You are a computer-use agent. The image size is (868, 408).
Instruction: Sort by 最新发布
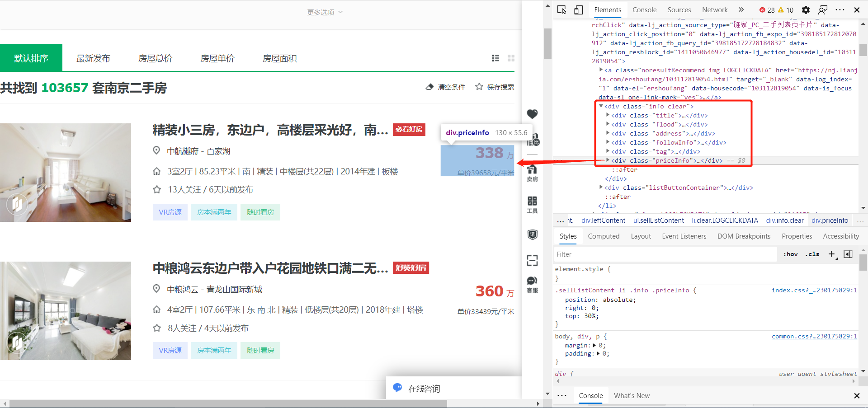click(x=93, y=58)
